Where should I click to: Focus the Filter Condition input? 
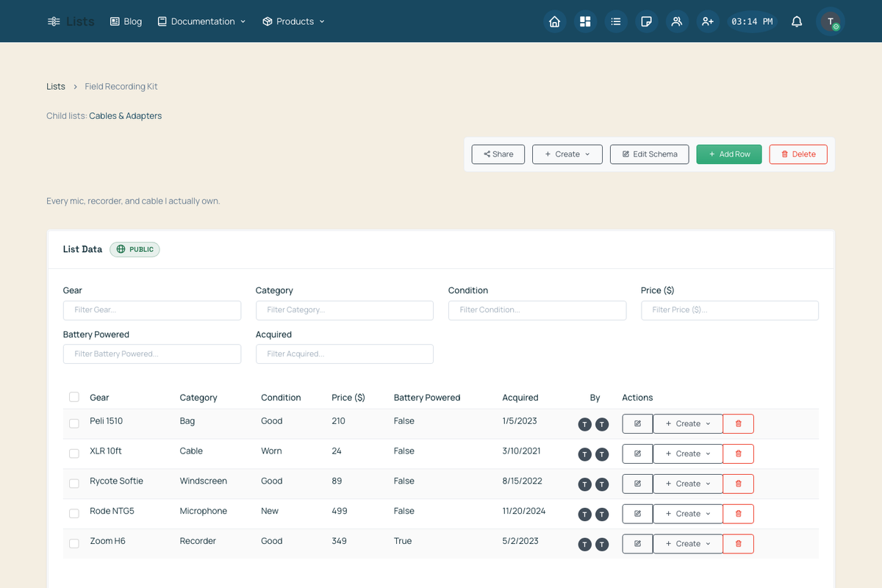coord(537,310)
